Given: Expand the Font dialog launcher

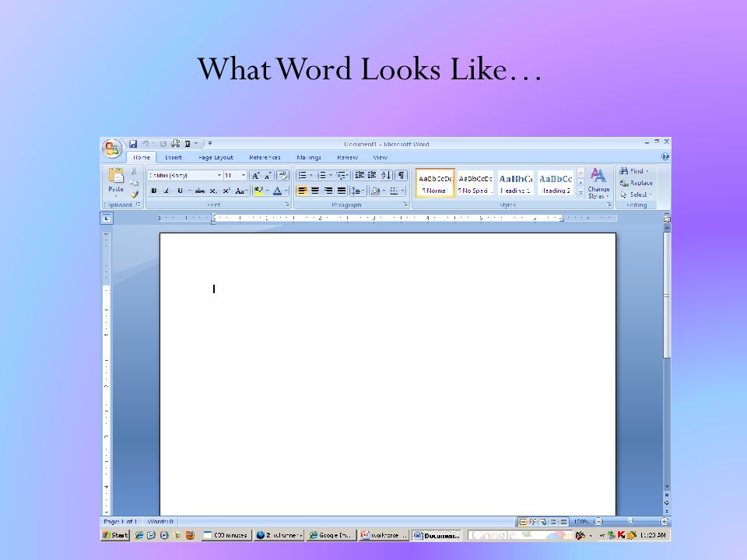Looking at the screenshot, I should pos(288,205).
